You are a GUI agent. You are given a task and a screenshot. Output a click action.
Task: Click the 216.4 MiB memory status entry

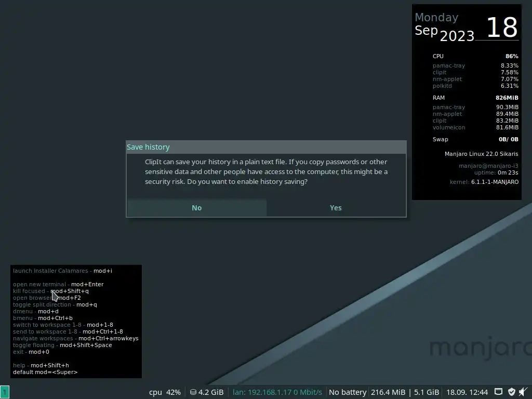[x=388, y=392]
